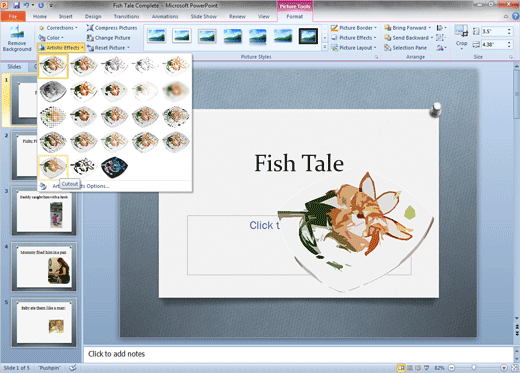This screenshot has height=373, width=520.
Task: Collapse the Artistic Effects dropdown button
Action: tap(61, 48)
